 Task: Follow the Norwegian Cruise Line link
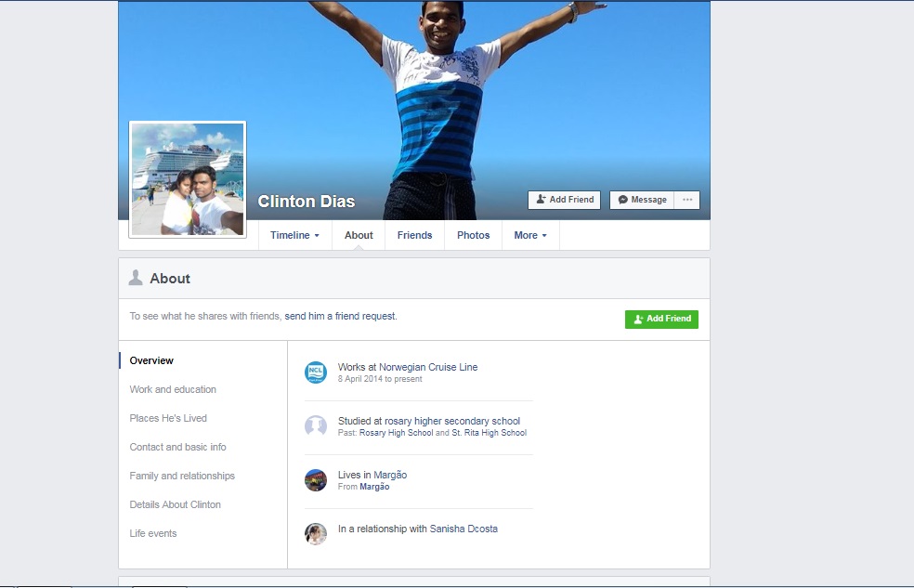[x=428, y=367]
